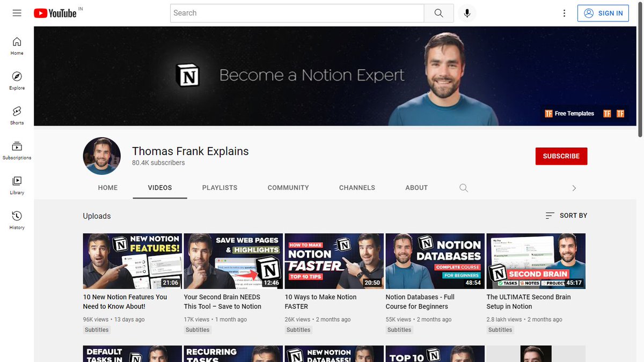Click the 'Uploads' heading
Image resolution: width=644 pixels, height=362 pixels.
pyautogui.click(x=97, y=216)
